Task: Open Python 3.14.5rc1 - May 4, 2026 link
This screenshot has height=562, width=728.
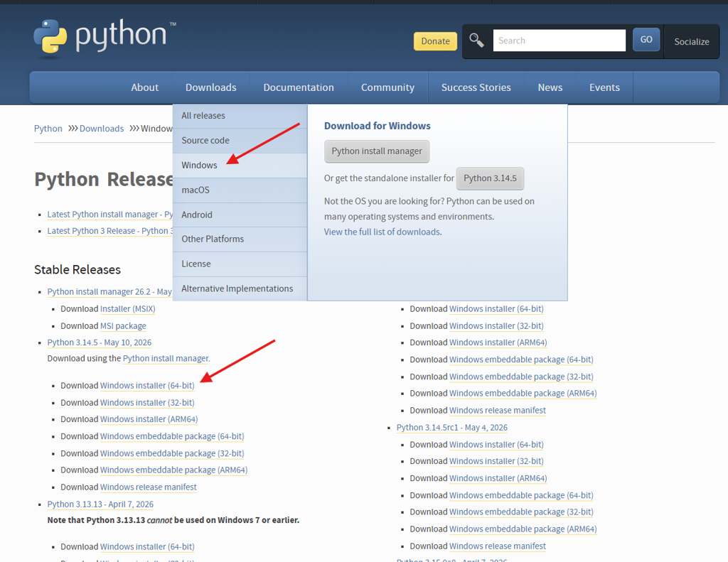Action: [451, 428]
